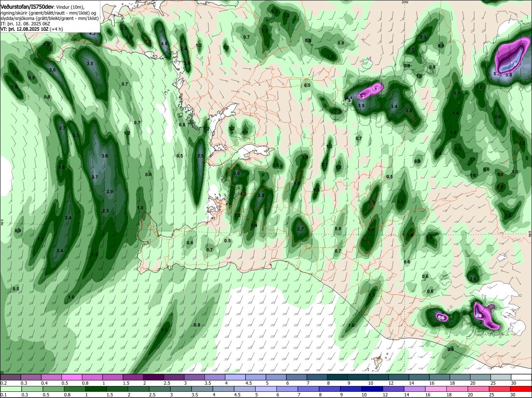Click the 3.9 rainfall value on the map
The width and height of the screenshot is (532, 398).
[x=361, y=106]
